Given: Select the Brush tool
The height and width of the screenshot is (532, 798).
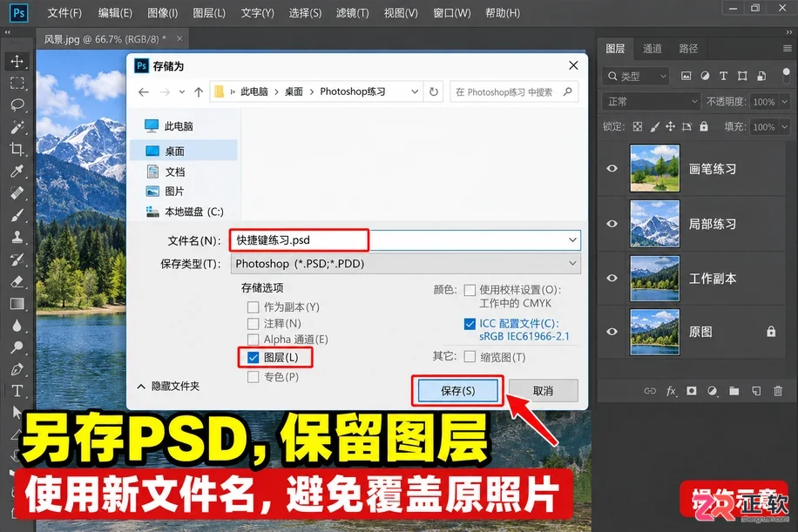Looking at the screenshot, I should (17, 215).
